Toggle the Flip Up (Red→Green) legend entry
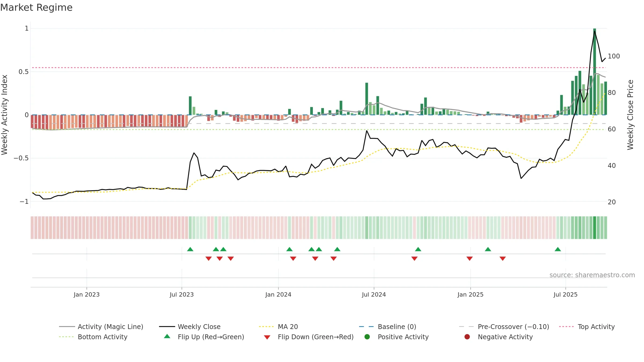 pos(204,337)
